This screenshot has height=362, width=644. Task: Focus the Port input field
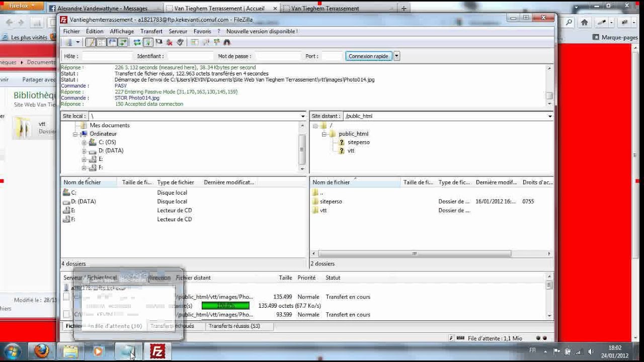332,56
